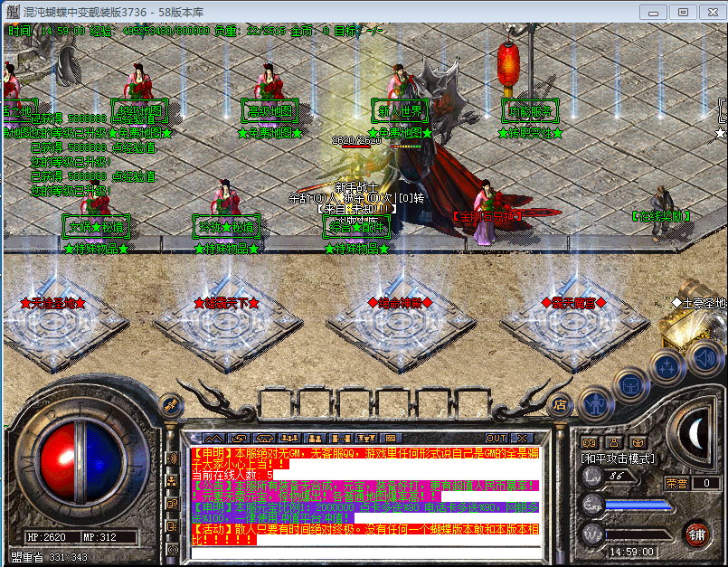
Task: Click the trade exchange chat toolbar icon
Action: (x=240, y=439)
